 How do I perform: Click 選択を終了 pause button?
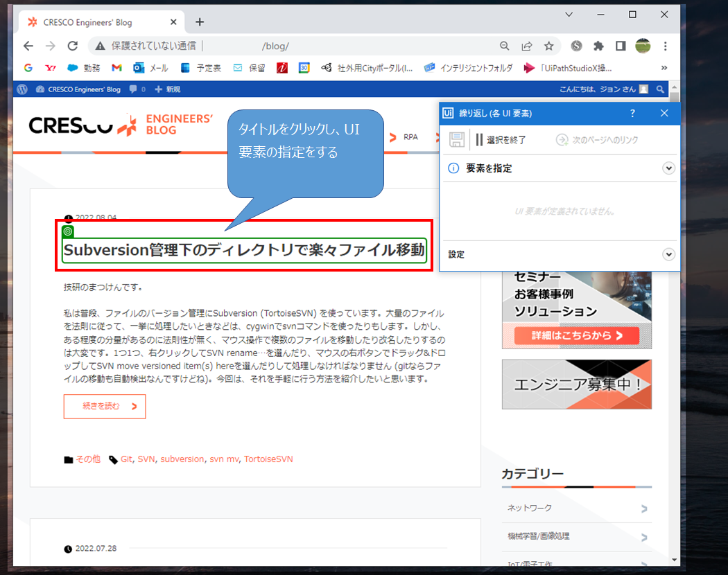tap(501, 140)
